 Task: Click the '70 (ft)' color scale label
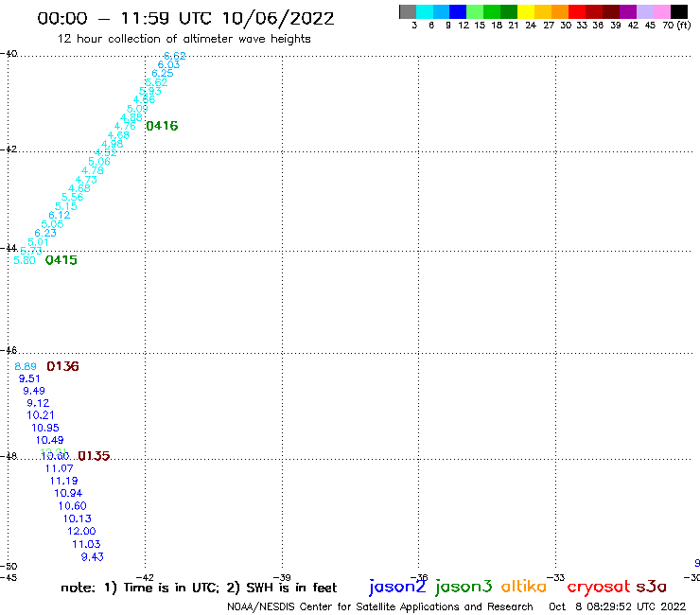(x=676, y=26)
